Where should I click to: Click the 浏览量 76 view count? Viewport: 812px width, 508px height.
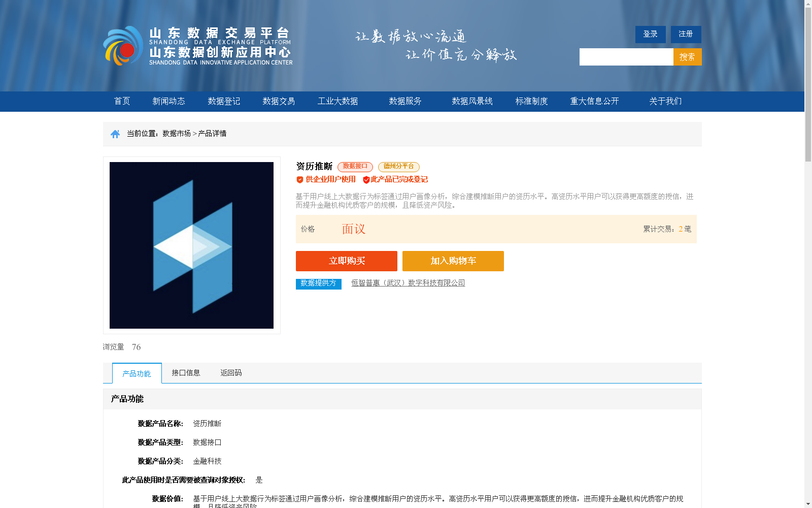122,347
